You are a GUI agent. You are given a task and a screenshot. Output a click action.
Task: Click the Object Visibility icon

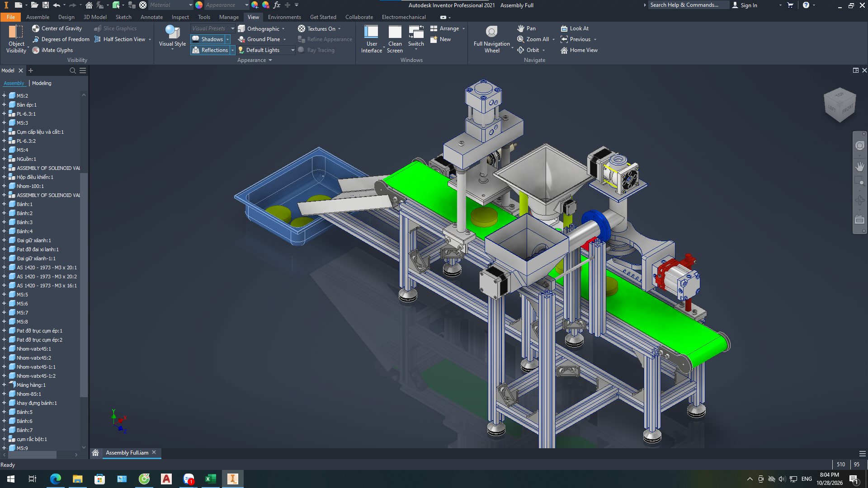point(16,39)
